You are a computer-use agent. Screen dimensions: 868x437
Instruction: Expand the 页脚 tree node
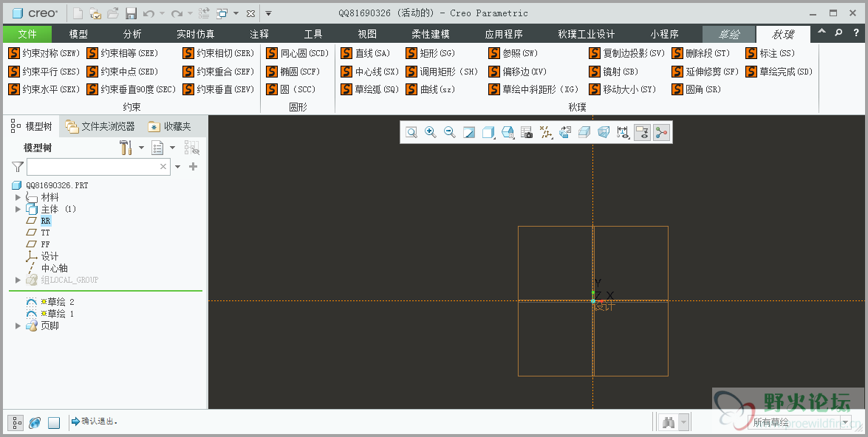(x=18, y=326)
